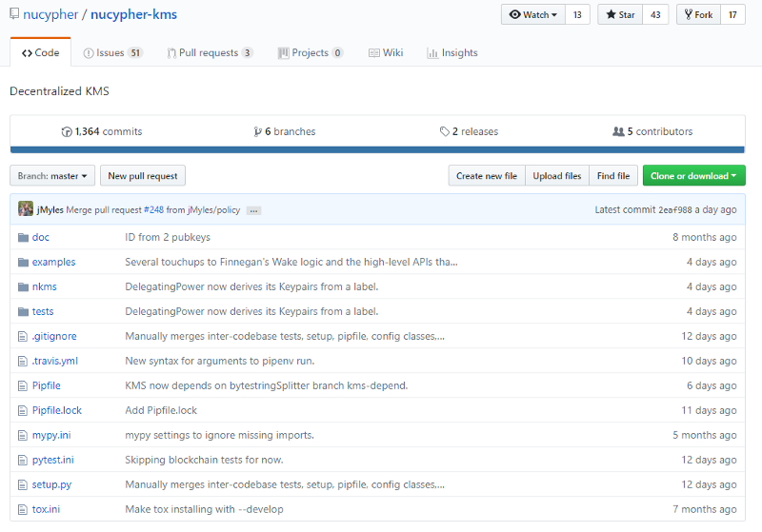Open the .travis.yml file
762x532 pixels.
tap(55, 361)
